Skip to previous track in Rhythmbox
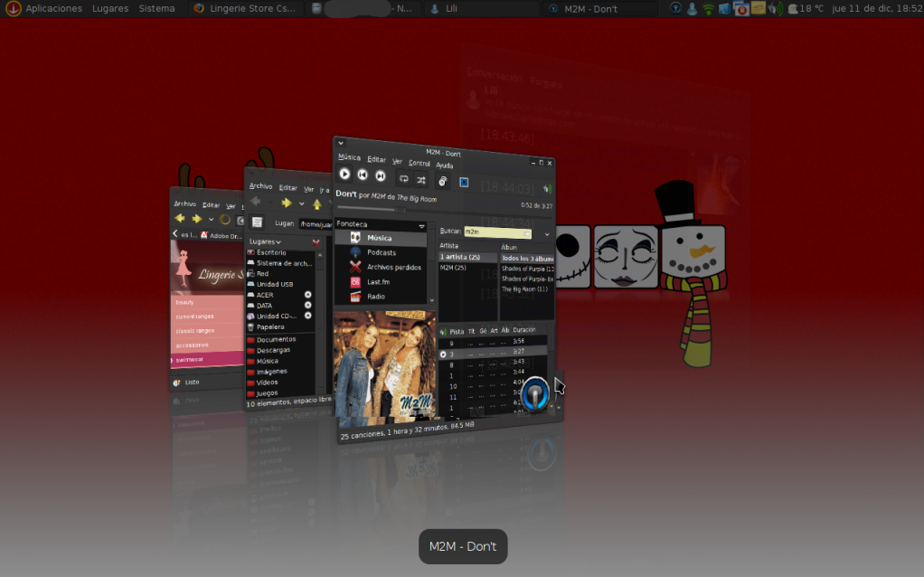 click(363, 175)
